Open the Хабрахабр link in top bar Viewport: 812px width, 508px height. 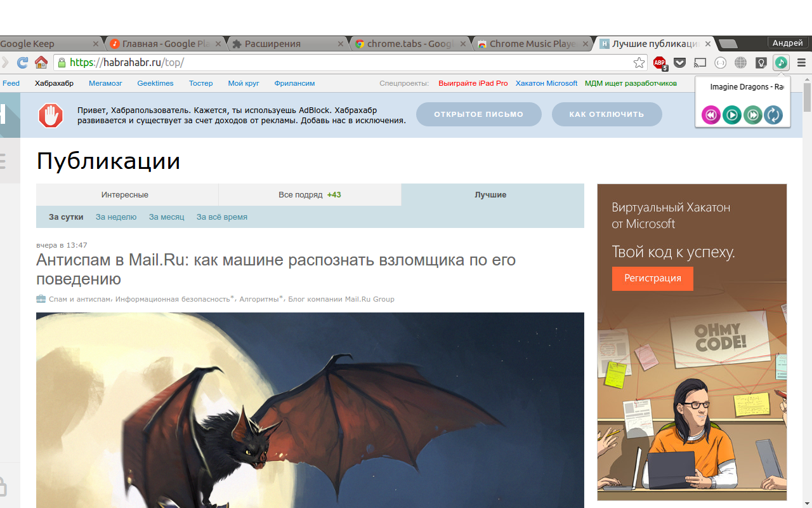coord(54,83)
